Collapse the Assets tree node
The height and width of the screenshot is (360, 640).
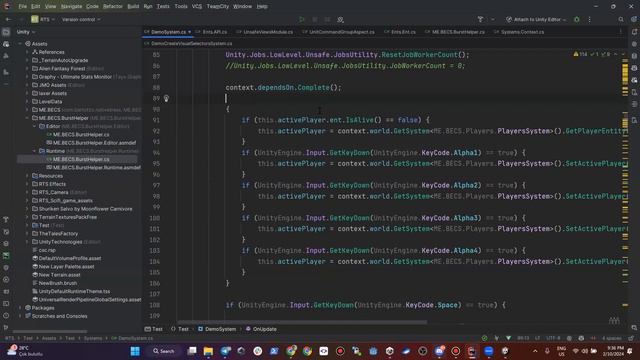coord(20,44)
